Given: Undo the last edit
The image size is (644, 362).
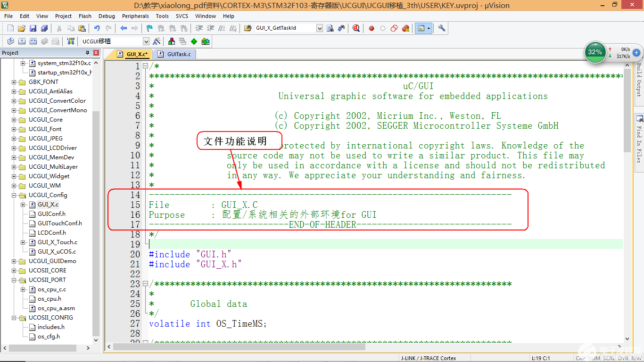Looking at the screenshot, I should (97, 28).
